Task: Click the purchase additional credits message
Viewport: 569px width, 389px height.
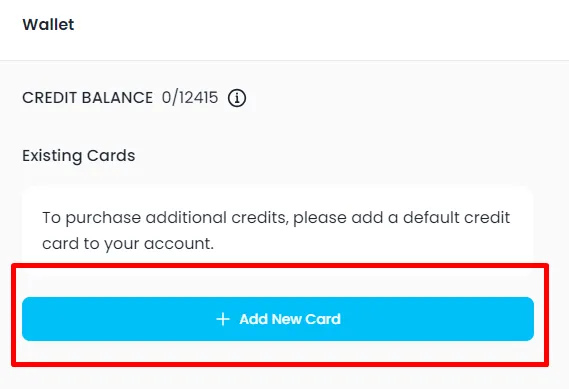Action: [276, 230]
